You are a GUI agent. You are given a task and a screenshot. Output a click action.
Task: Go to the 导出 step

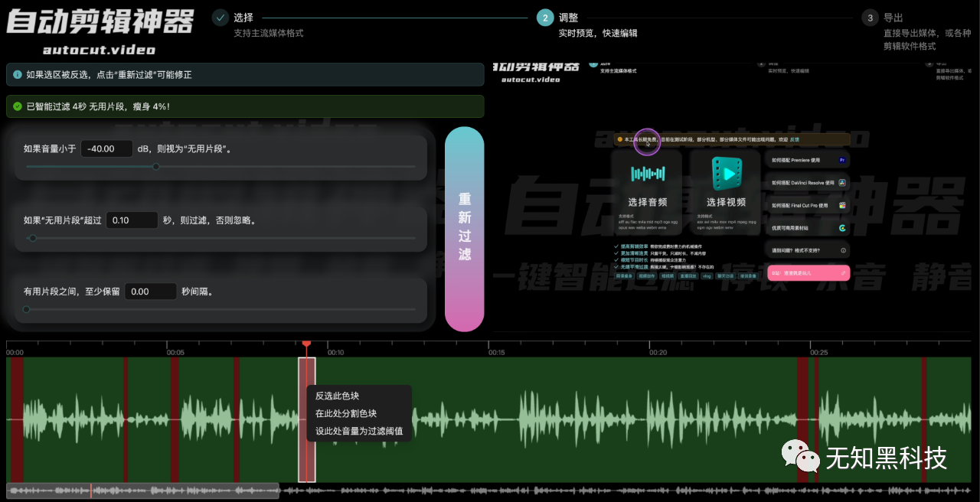click(893, 17)
